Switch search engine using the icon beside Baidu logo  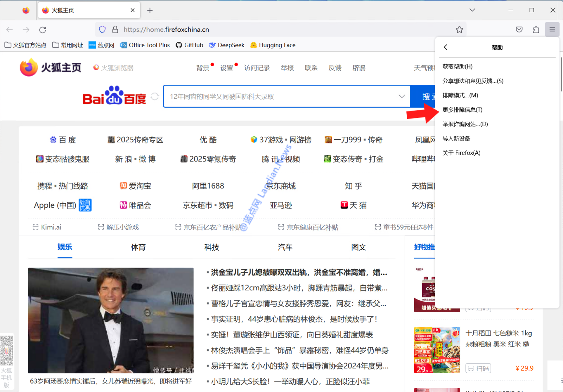pyautogui.click(x=155, y=96)
